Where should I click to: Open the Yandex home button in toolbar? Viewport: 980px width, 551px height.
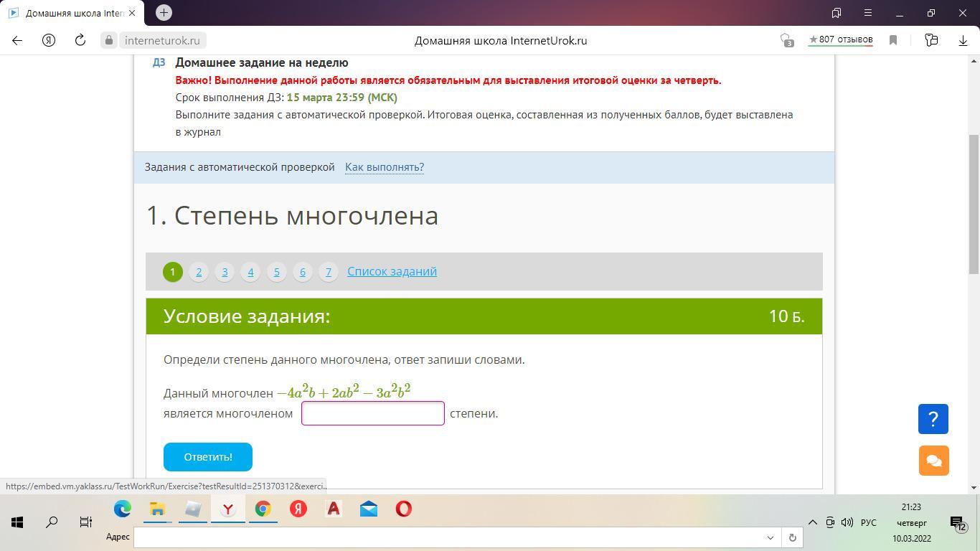click(49, 41)
